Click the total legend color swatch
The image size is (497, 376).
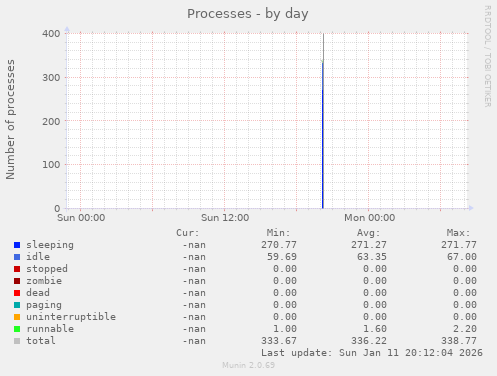pos(17,341)
